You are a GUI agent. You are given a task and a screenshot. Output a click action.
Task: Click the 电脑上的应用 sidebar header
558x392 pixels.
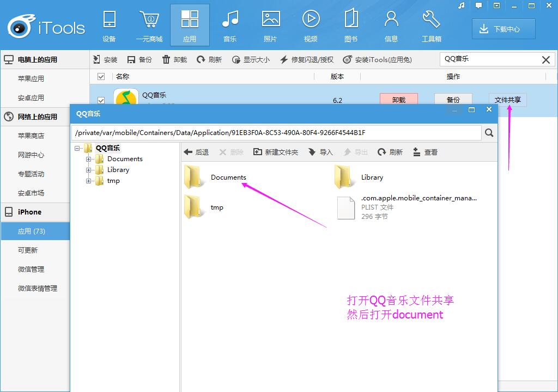tap(45, 59)
